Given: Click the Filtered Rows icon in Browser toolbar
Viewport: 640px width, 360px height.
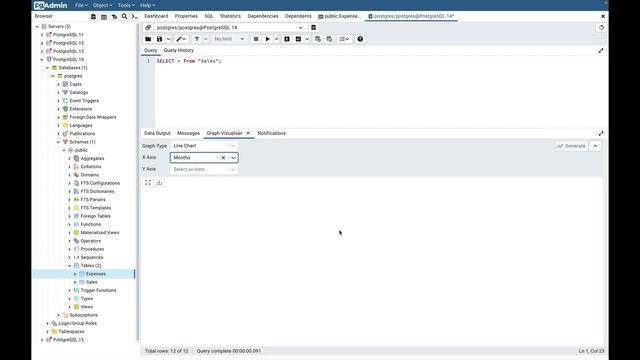Looking at the screenshot, I should click(x=114, y=16).
